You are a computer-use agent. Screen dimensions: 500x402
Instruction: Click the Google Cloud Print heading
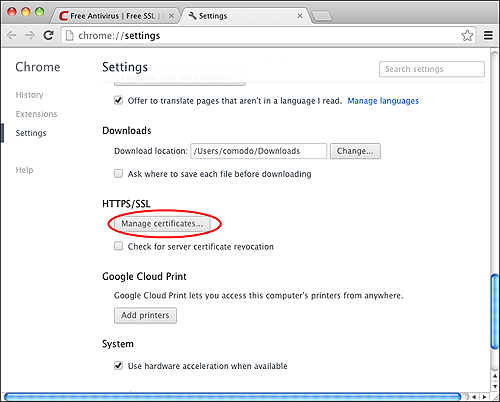(144, 276)
